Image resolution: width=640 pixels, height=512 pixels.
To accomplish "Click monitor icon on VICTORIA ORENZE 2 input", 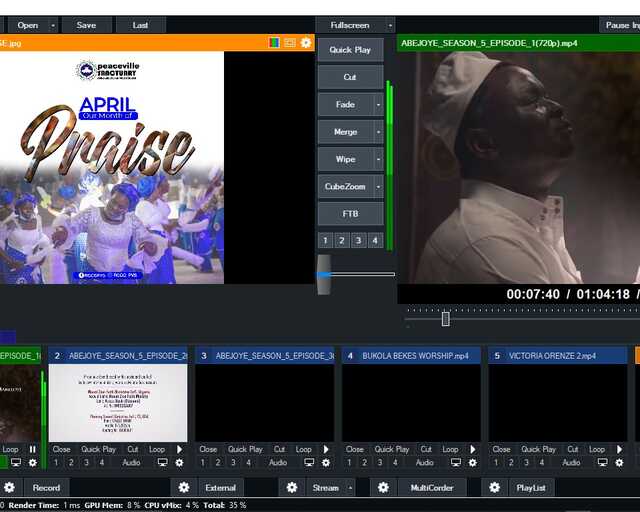I will click(x=602, y=463).
